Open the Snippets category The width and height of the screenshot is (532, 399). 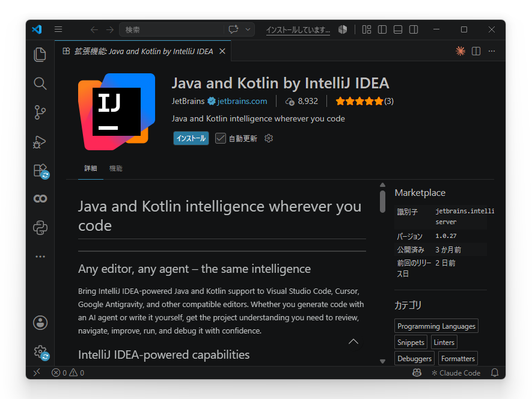coord(411,343)
